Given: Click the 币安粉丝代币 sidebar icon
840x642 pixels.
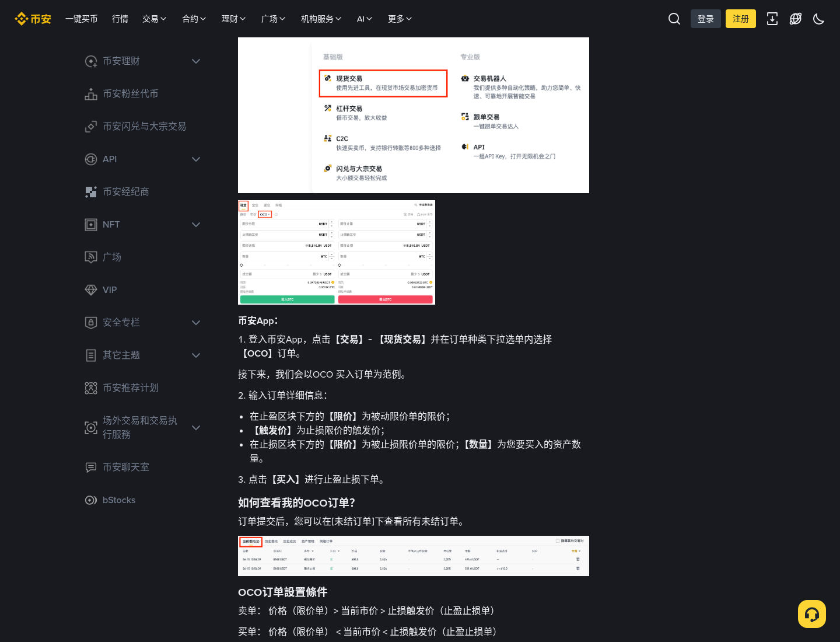Looking at the screenshot, I should (x=91, y=94).
